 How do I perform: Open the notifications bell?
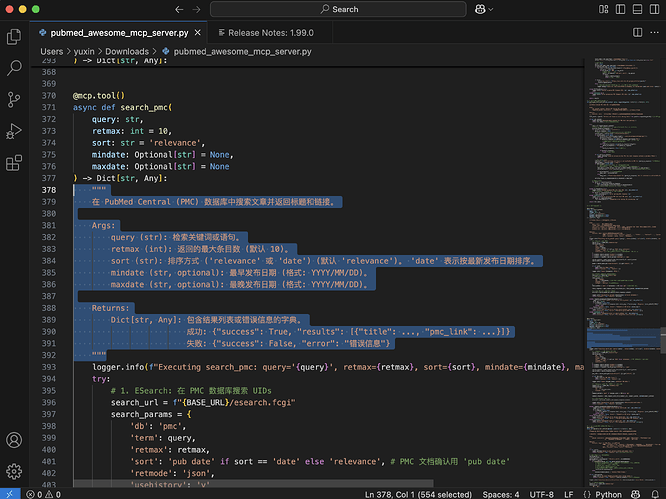coord(655,494)
